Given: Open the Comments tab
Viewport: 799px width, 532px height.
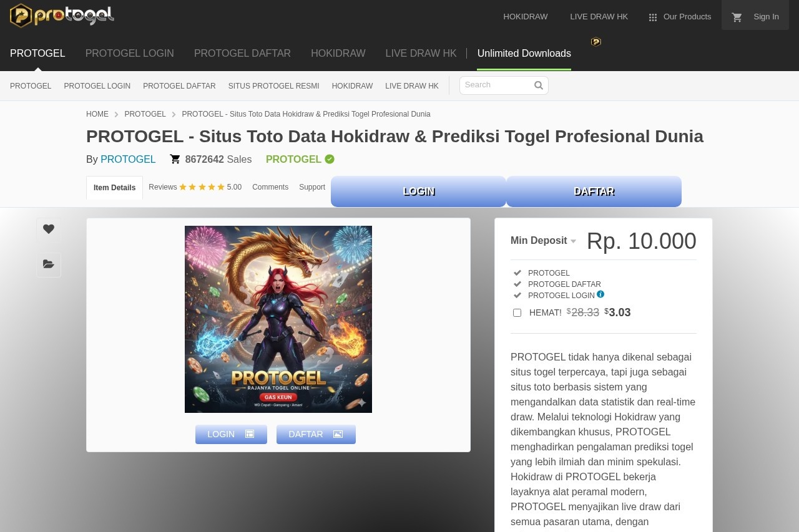Looking at the screenshot, I should [x=270, y=187].
